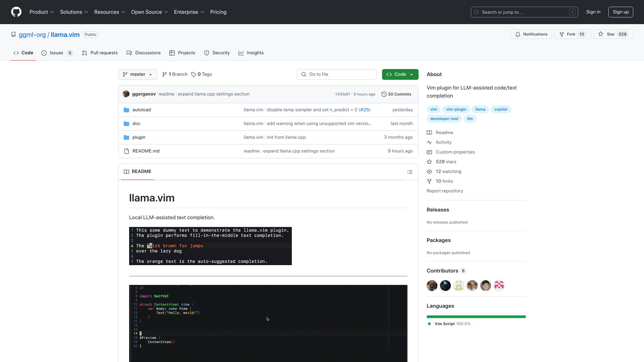Click the Sign in link
Image resolution: width=644 pixels, height=362 pixels.
(x=593, y=12)
